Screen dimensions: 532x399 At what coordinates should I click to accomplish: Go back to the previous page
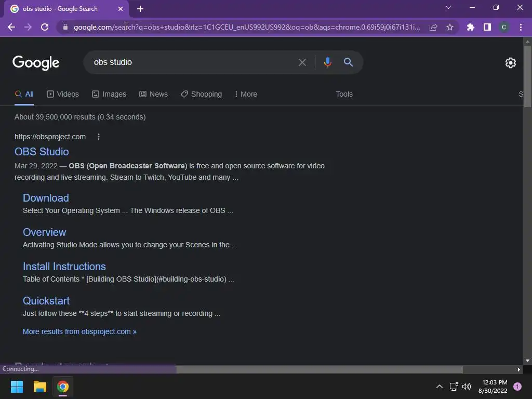click(x=11, y=27)
